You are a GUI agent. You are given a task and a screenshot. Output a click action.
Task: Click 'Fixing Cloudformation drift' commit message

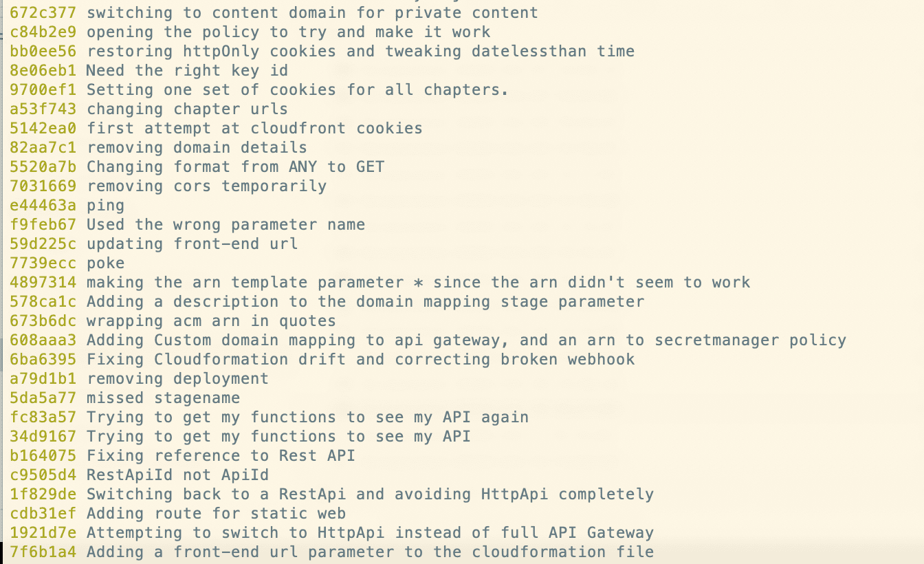pos(360,360)
